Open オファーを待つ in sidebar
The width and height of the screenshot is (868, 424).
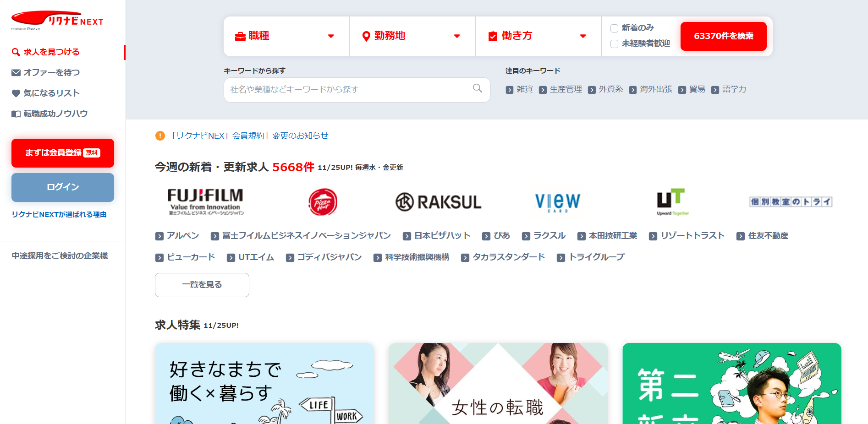51,72
